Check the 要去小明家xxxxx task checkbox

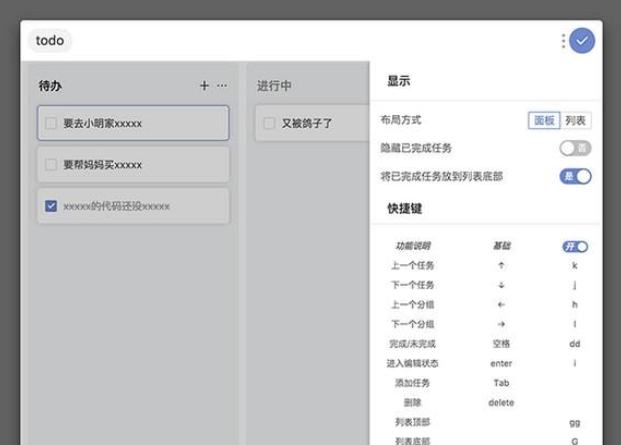[51, 123]
